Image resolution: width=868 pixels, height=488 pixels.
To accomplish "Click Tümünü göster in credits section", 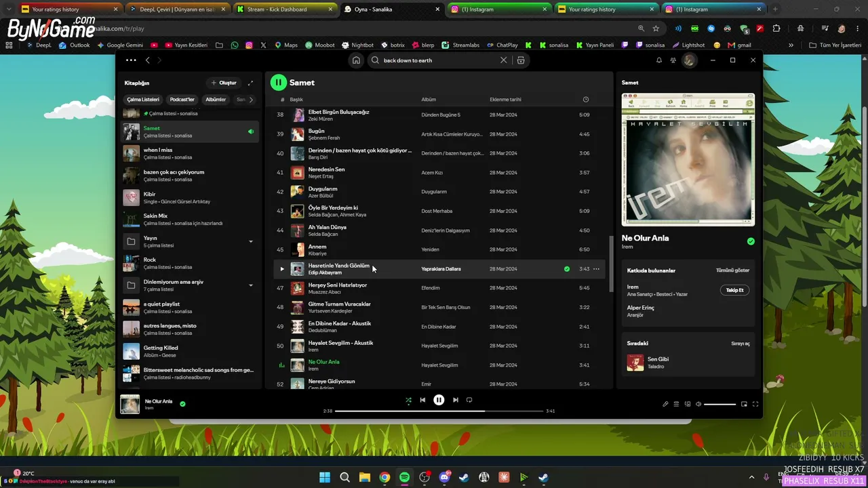I will pos(732,270).
